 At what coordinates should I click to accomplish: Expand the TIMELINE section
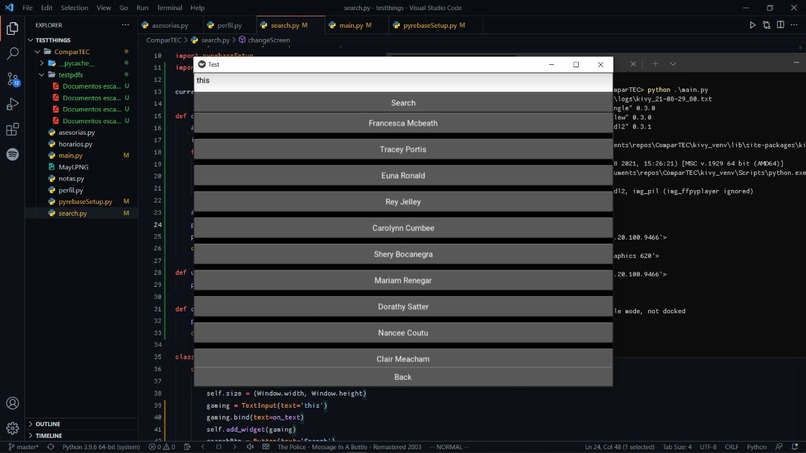[x=49, y=436]
